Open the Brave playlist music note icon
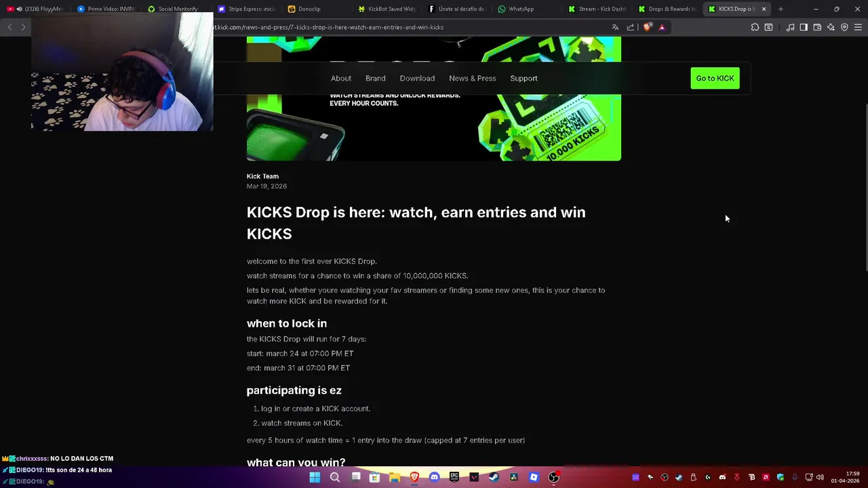Screen dimensions: 868x488 coord(790,27)
